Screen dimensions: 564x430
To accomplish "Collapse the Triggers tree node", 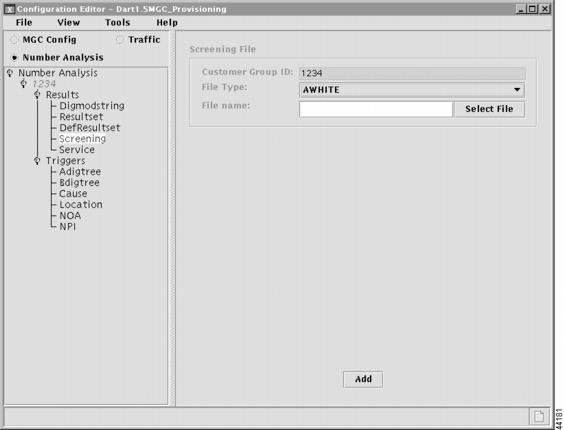I will [x=37, y=160].
